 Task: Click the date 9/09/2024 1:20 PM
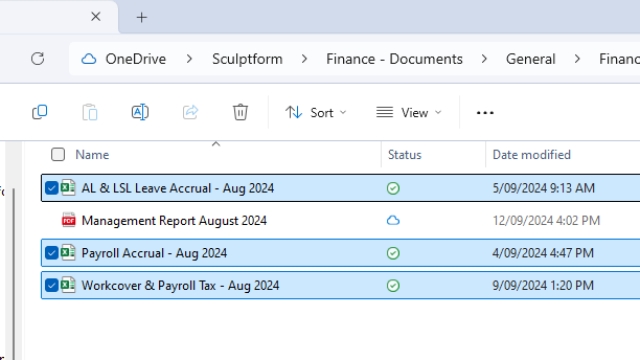pos(543,285)
